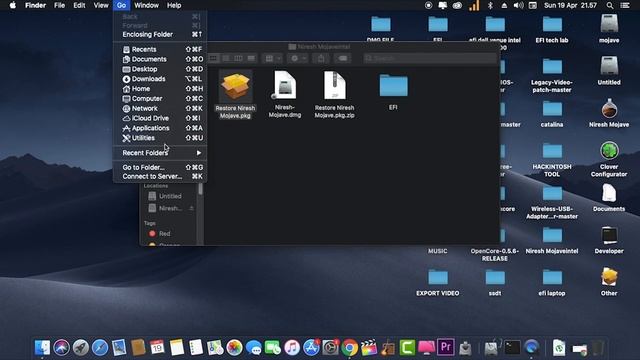Open the volume control in menu bar
640x360 pixels.
coord(518,5)
